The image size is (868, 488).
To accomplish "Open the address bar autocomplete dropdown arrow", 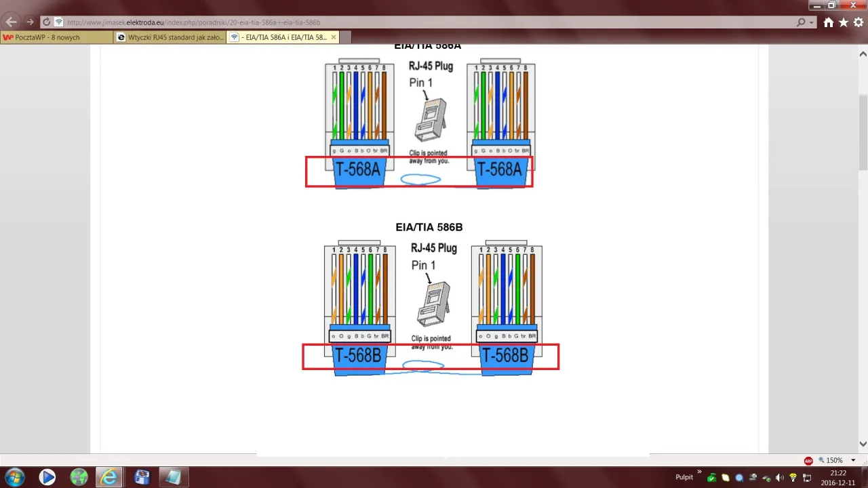I will (812, 22).
